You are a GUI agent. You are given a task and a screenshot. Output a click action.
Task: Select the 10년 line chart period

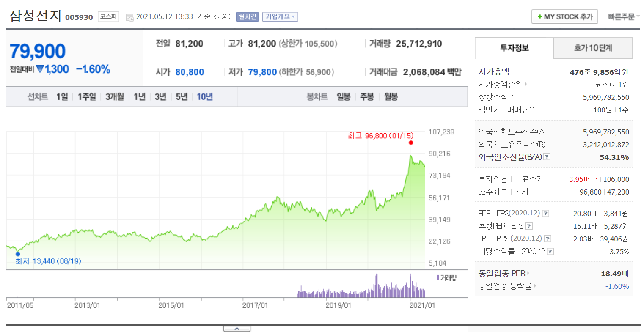[x=205, y=97]
